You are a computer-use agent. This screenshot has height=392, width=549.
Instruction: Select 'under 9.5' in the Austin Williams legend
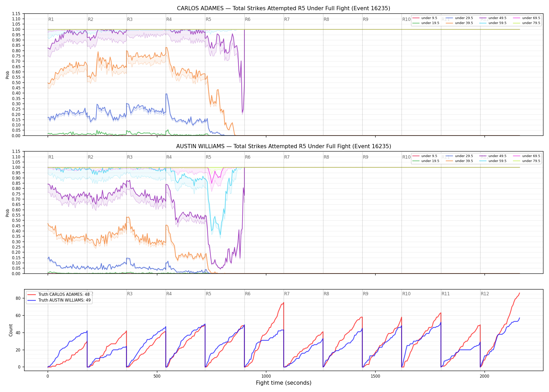[x=425, y=156]
